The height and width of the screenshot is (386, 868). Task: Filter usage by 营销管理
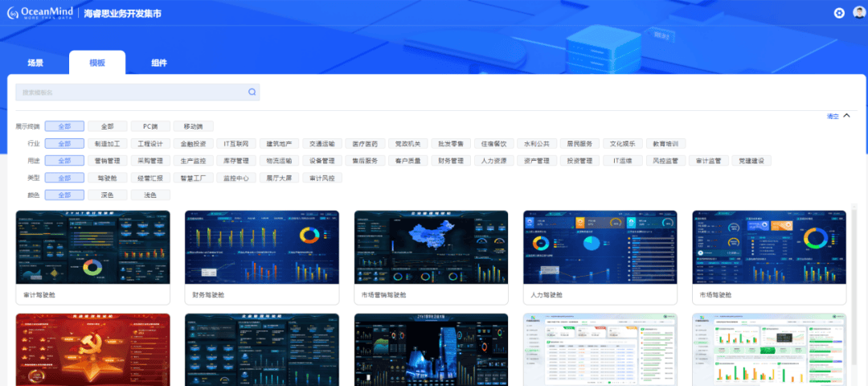108,161
